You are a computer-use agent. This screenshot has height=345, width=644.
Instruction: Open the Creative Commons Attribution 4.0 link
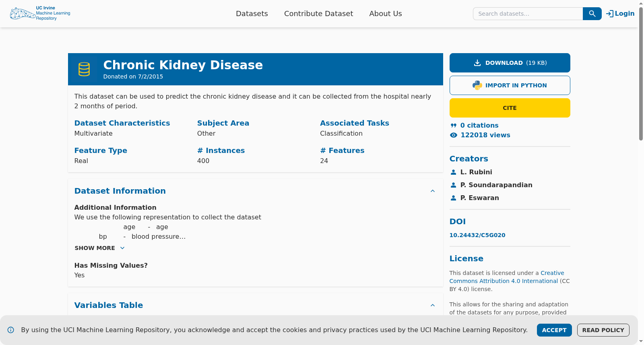507,277
